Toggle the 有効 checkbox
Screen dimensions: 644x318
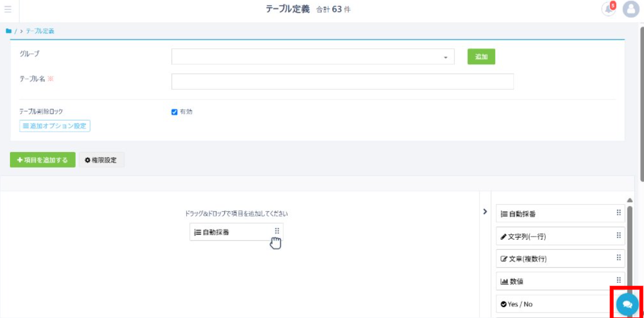(x=174, y=112)
